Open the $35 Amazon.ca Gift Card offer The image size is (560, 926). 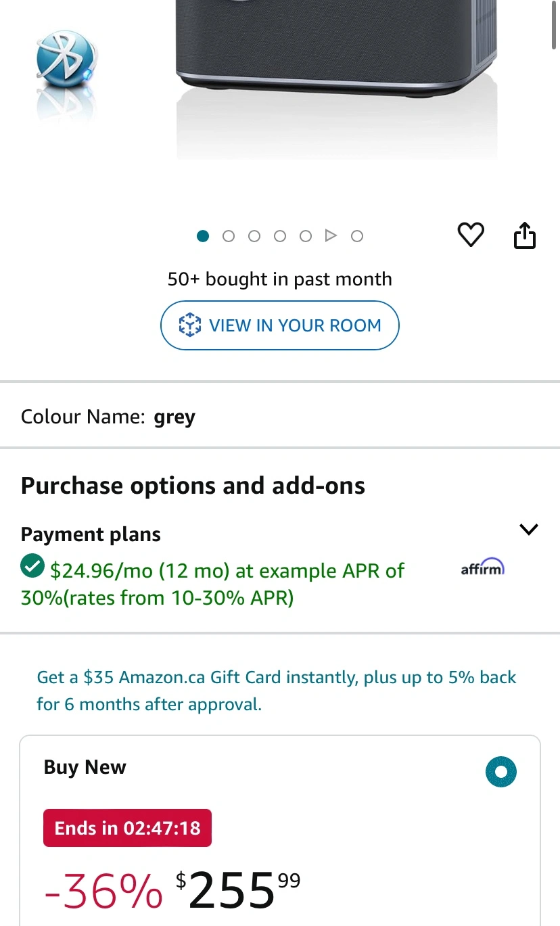(x=276, y=691)
